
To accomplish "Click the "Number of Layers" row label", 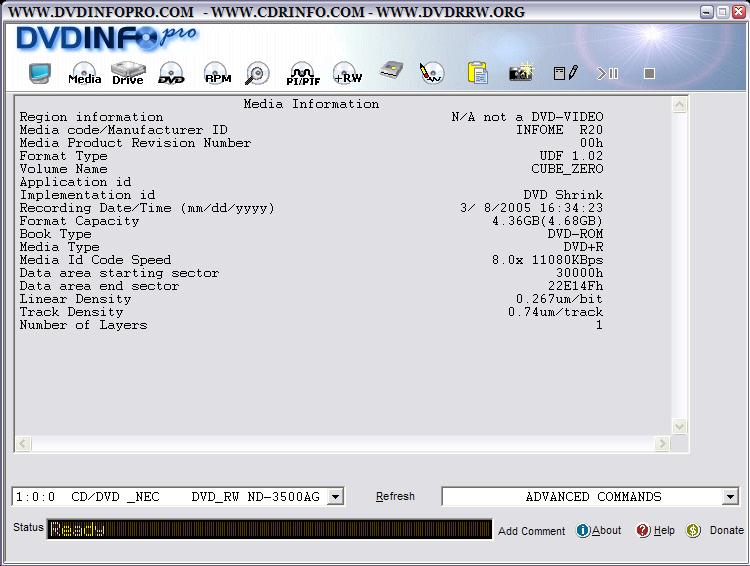I will (x=83, y=325).
